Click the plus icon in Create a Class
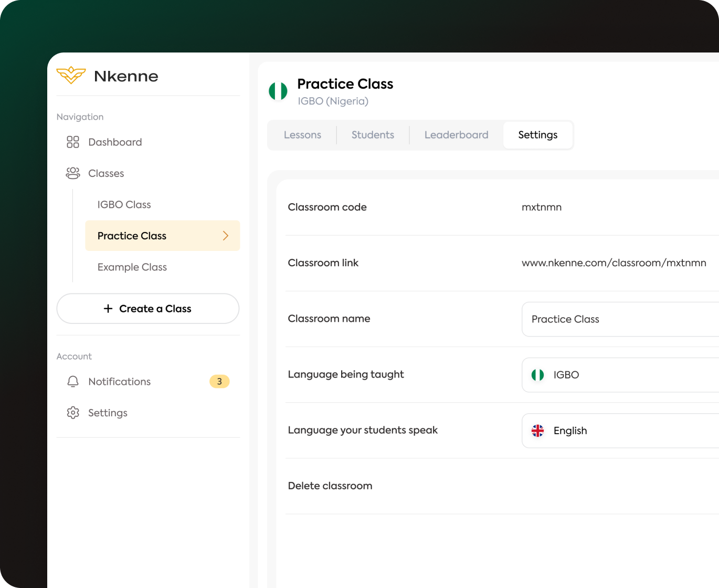Viewport: 719px width, 588px height. (x=108, y=309)
